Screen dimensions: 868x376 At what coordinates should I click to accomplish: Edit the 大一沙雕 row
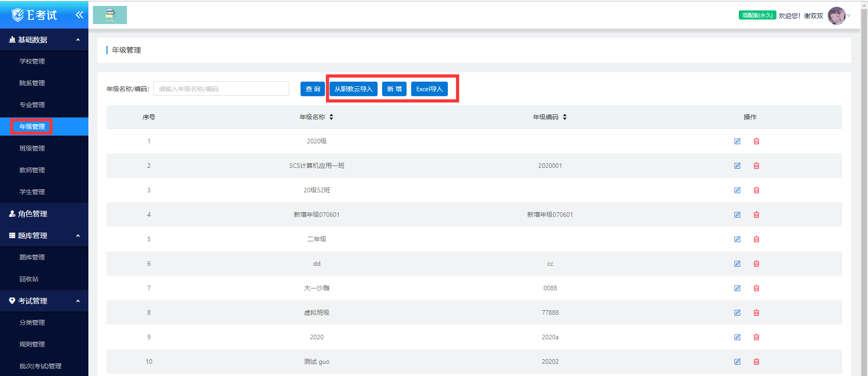tap(737, 288)
